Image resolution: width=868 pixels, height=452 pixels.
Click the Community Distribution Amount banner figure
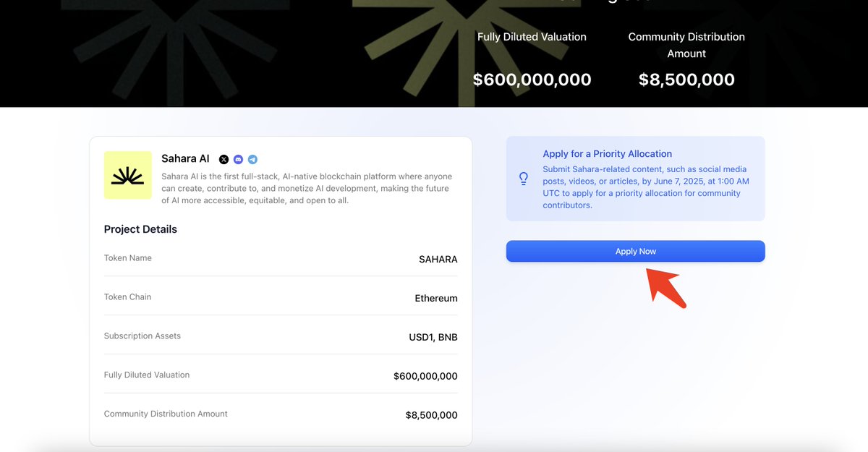tap(686, 80)
